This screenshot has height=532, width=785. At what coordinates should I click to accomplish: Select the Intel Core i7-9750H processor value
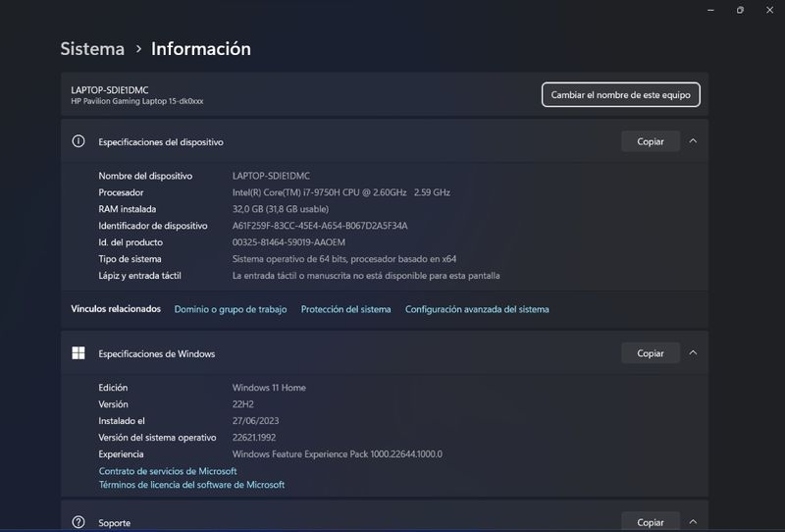(x=340, y=192)
